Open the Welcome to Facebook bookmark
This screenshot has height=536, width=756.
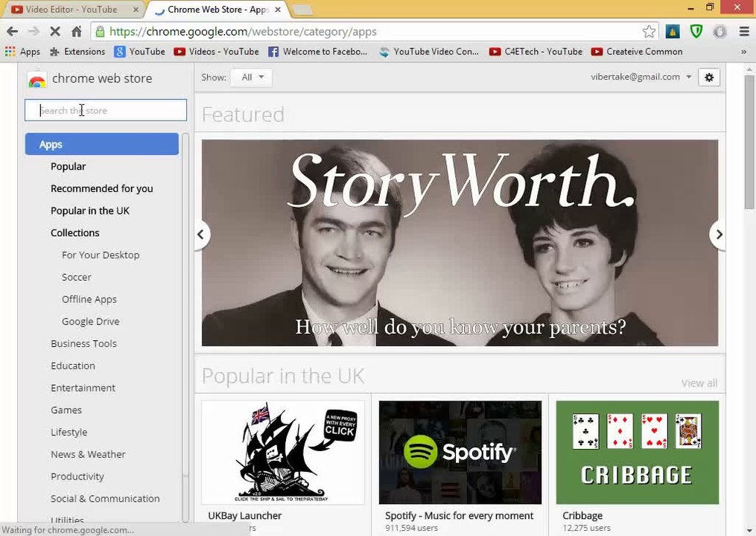[318, 51]
